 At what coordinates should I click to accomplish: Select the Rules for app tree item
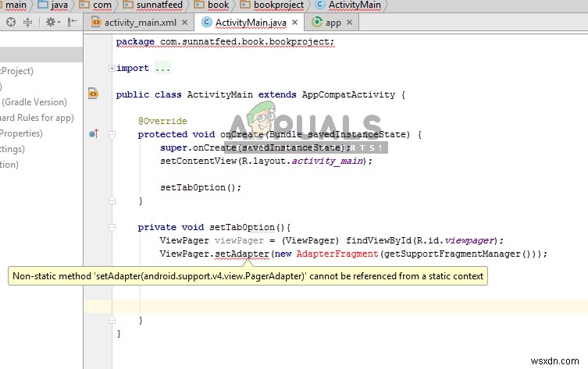point(37,118)
